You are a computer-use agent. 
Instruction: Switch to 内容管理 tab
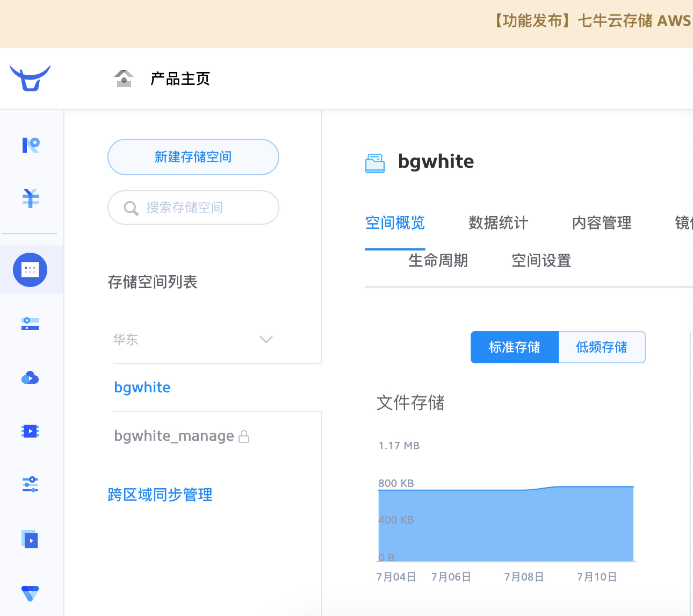point(601,223)
